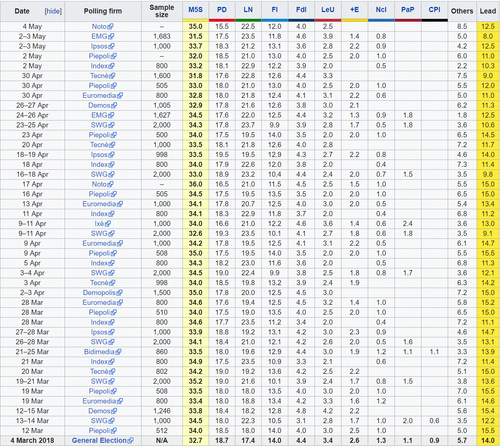The width and height of the screenshot is (501, 448).
Task: Hide the table using the [hide] toggle
Action: click(x=53, y=11)
